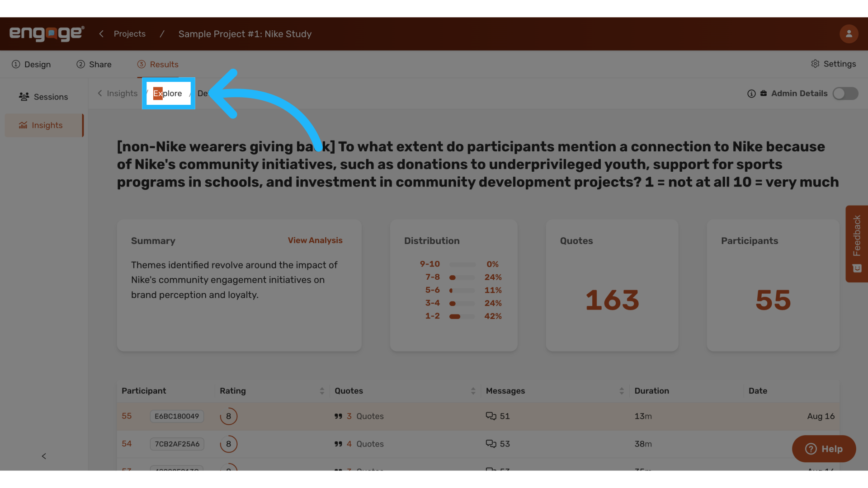
Task: Click the 7-8 distribution bar
Action: click(462, 277)
